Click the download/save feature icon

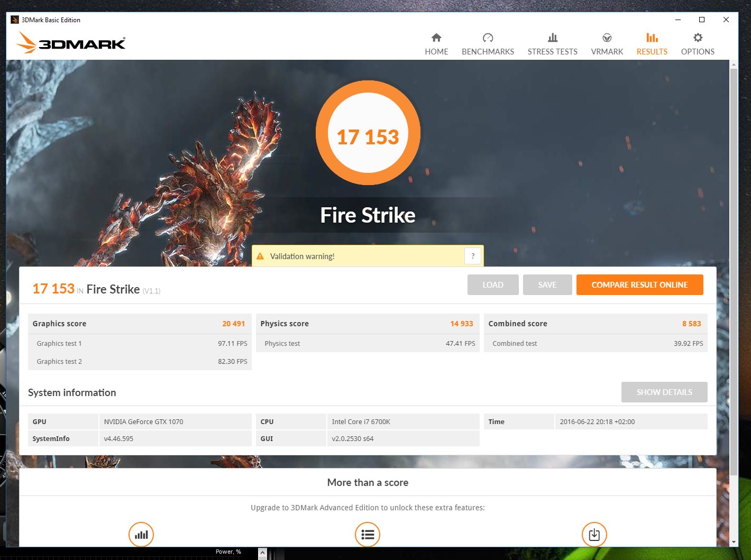tap(594, 535)
